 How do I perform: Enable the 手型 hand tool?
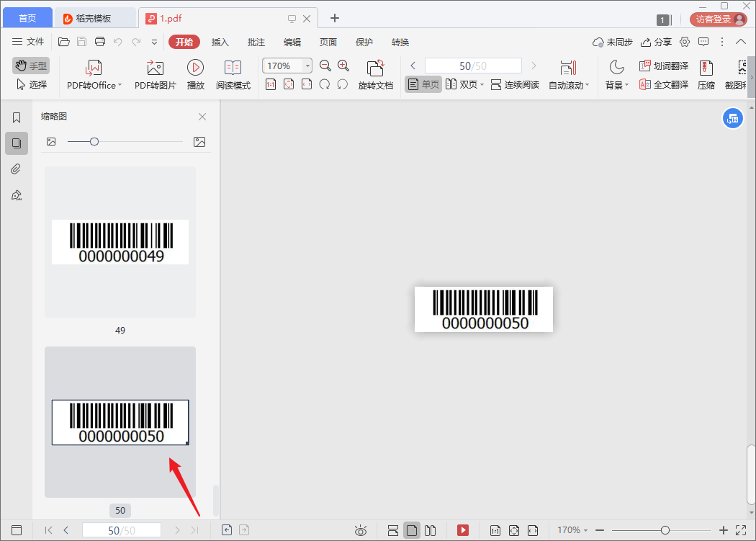(31, 66)
